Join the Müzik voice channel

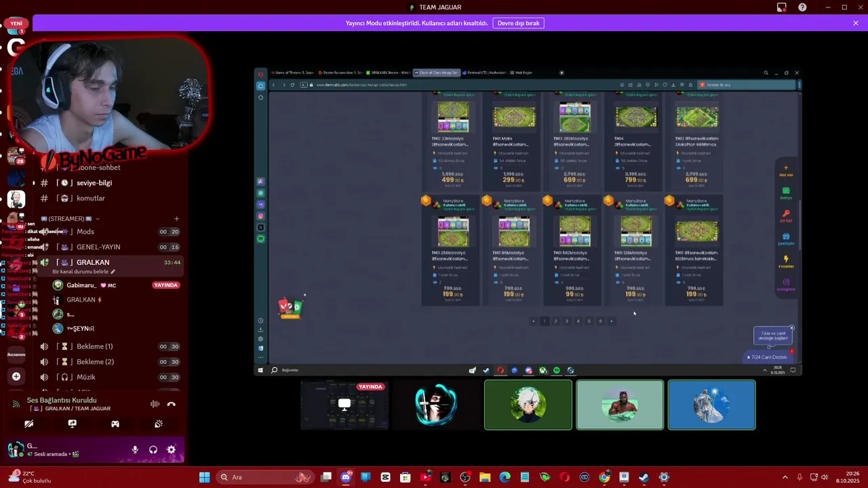tap(108, 378)
